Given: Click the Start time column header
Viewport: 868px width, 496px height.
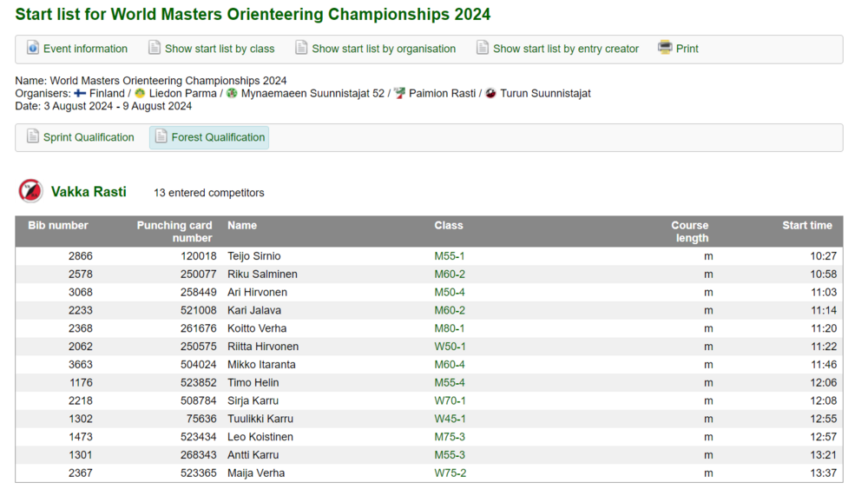Looking at the screenshot, I should pyautogui.click(x=806, y=226).
